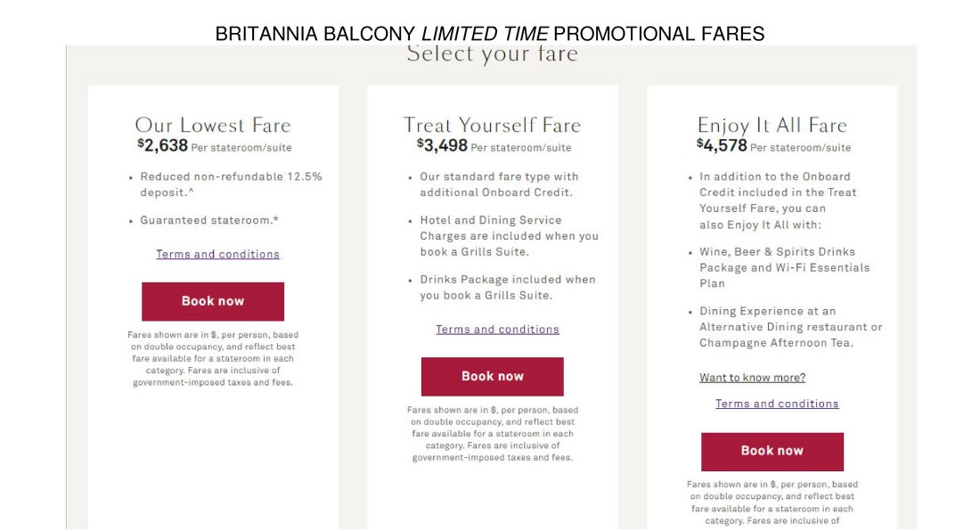
Task: Click Book now under Our Lowest Fare
Action: click(x=213, y=301)
